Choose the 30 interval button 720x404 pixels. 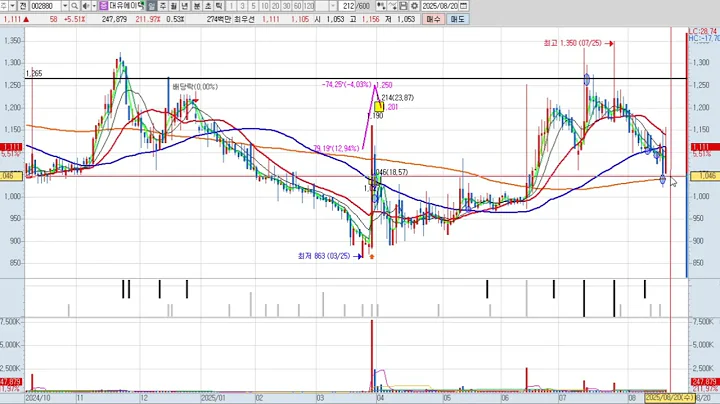tap(287, 6)
